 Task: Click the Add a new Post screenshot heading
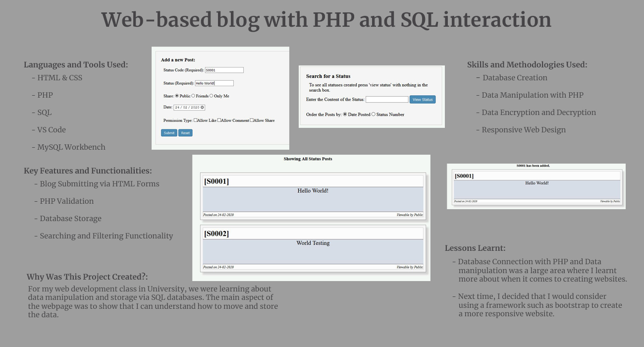(178, 60)
